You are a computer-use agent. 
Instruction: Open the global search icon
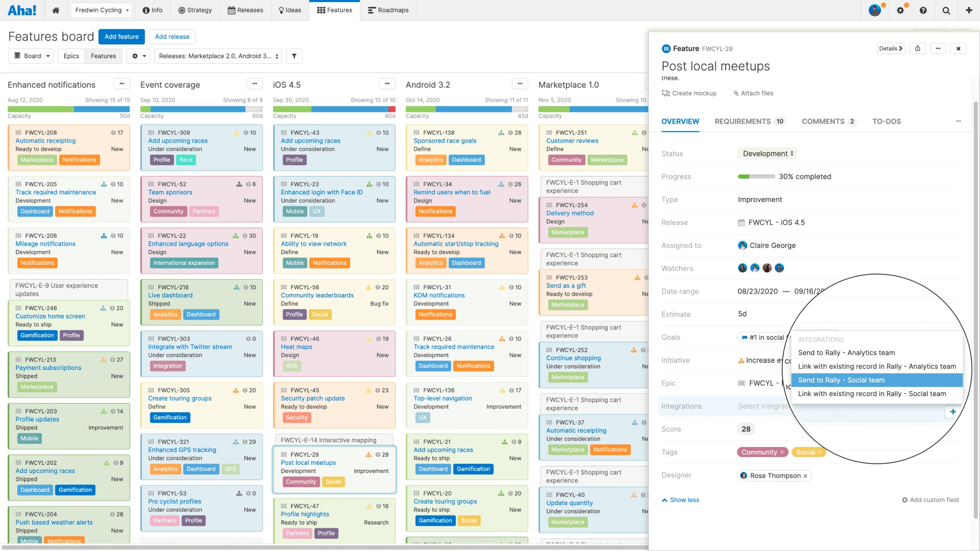point(946,10)
